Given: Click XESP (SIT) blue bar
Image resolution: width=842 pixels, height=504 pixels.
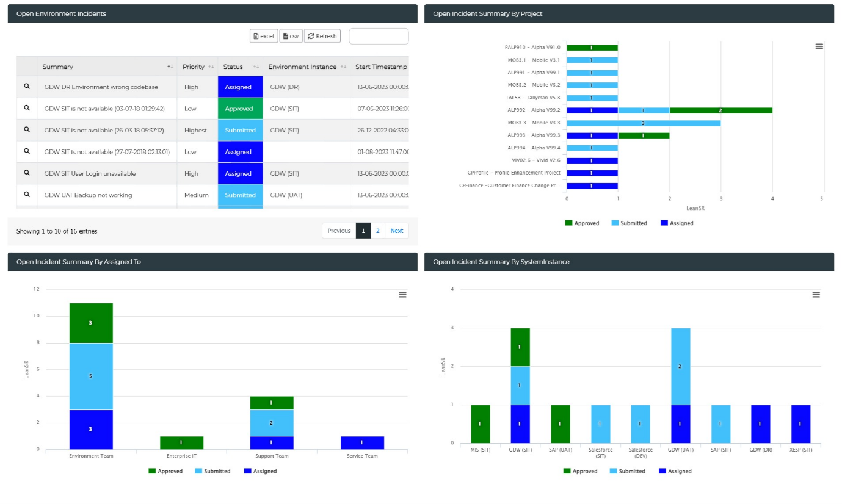Looking at the screenshot, I should pyautogui.click(x=800, y=423).
